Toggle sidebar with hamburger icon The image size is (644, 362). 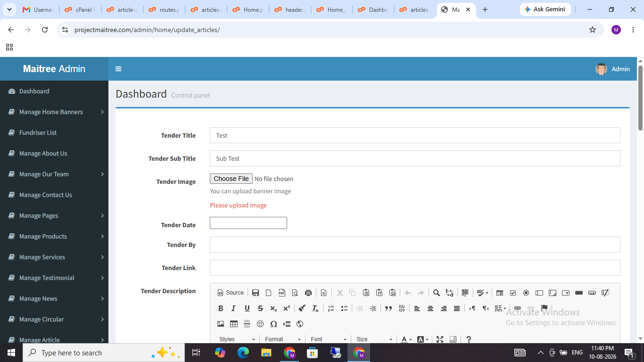tap(118, 69)
